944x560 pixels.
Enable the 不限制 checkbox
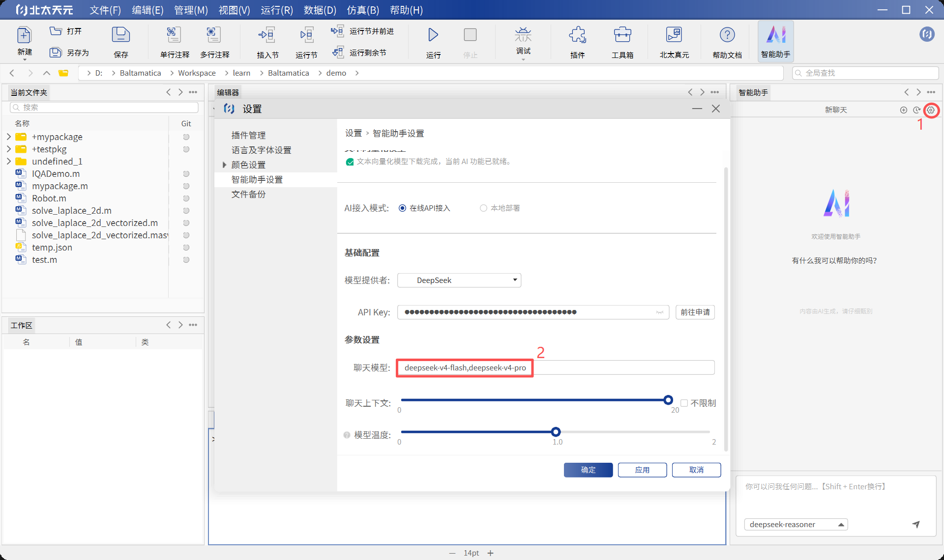684,402
